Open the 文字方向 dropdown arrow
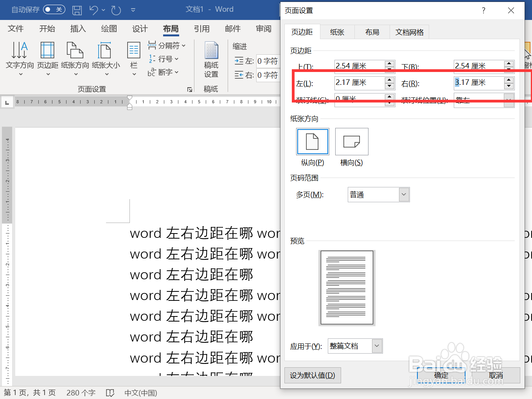Screen dimensions: 532x399 click(21, 74)
